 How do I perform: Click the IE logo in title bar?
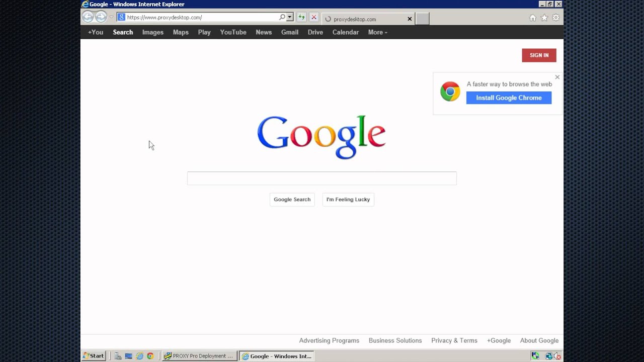pyautogui.click(x=85, y=4)
